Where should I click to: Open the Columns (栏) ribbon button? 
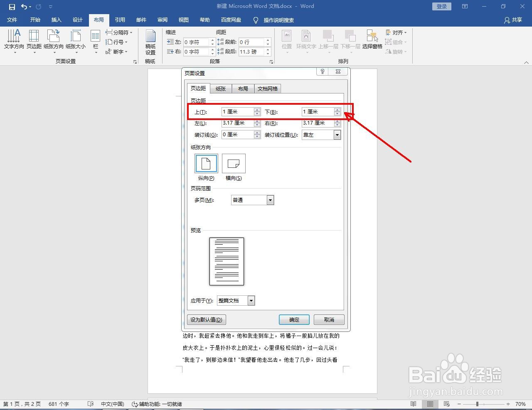coord(96,42)
